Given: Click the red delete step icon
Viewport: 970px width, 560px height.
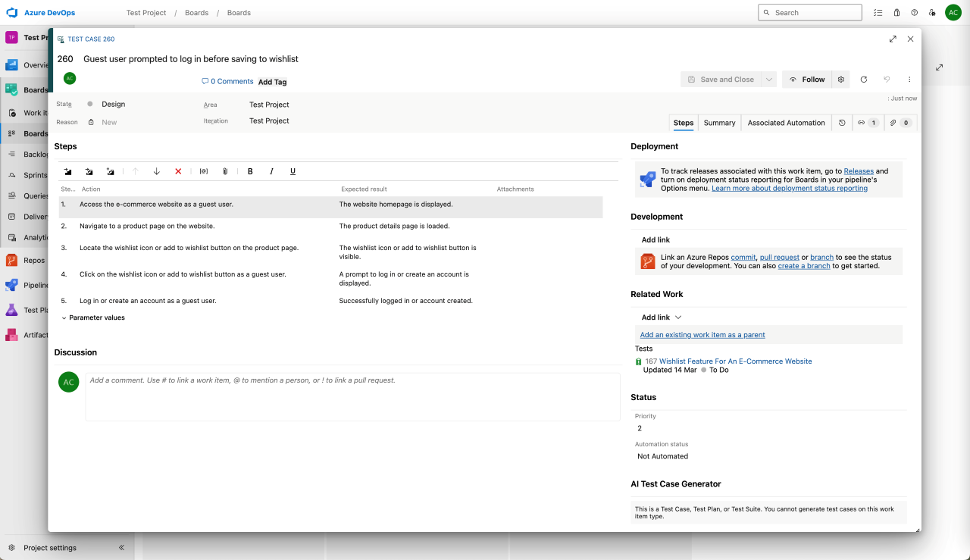Looking at the screenshot, I should (x=178, y=172).
